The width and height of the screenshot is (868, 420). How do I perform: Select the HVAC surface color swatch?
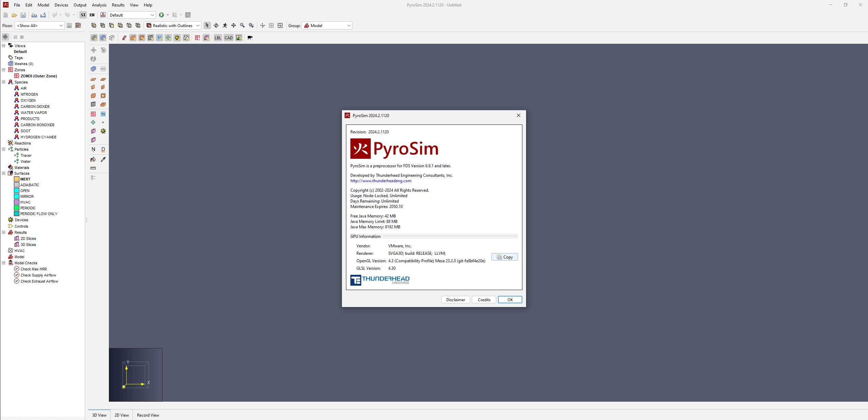(17, 202)
